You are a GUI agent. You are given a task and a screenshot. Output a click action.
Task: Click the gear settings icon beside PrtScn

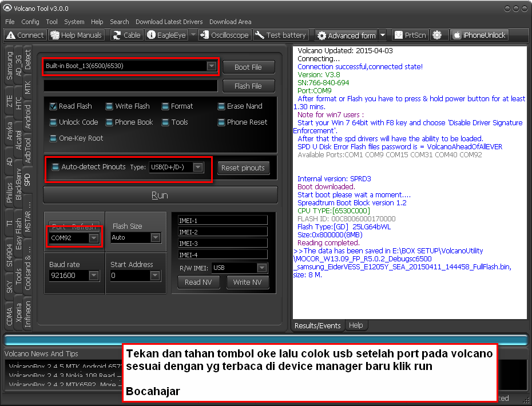pos(438,35)
